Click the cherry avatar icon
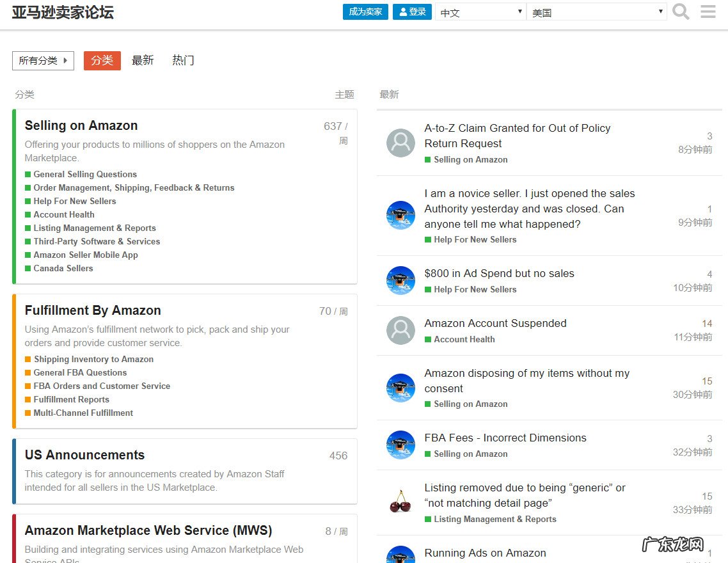 (x=400, y=502)
